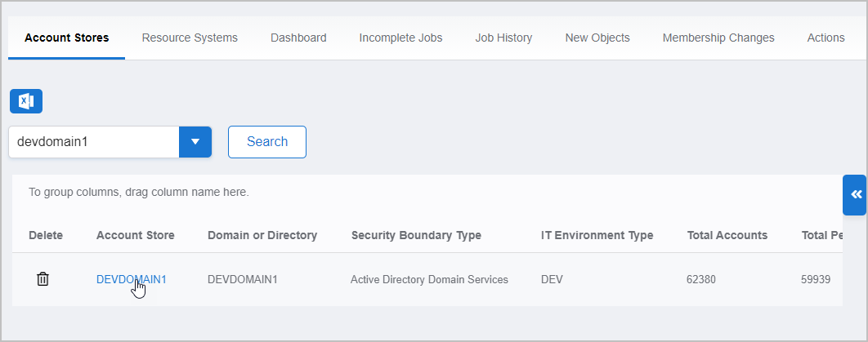Screen dimensions: 868x342
Task: Click the Excel export icon
Action: coord(26,101)
